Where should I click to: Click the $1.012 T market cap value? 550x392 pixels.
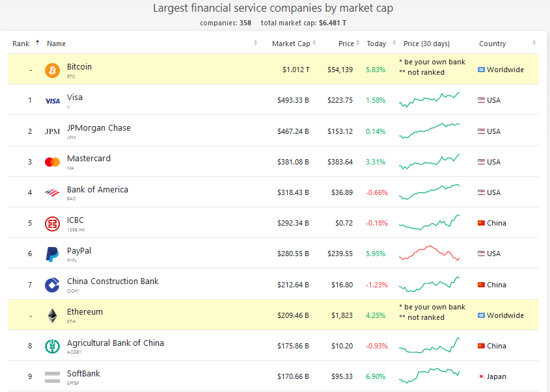pos(296,70)
